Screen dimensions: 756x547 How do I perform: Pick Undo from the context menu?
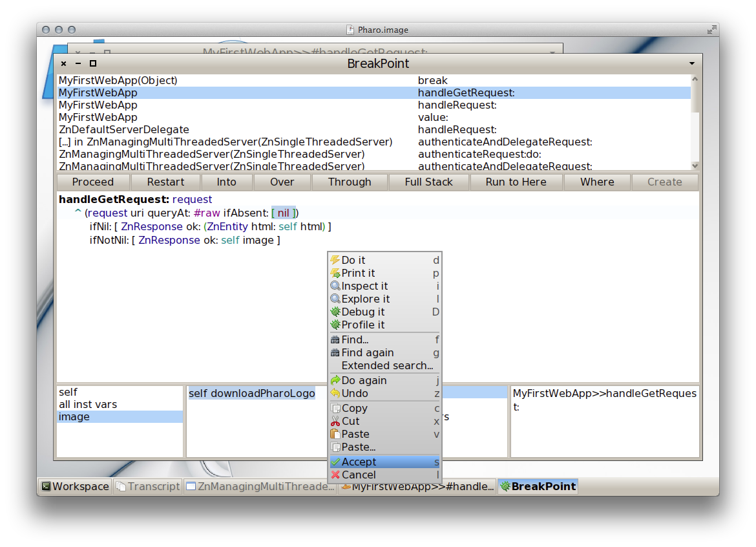[x=384, y=394]
